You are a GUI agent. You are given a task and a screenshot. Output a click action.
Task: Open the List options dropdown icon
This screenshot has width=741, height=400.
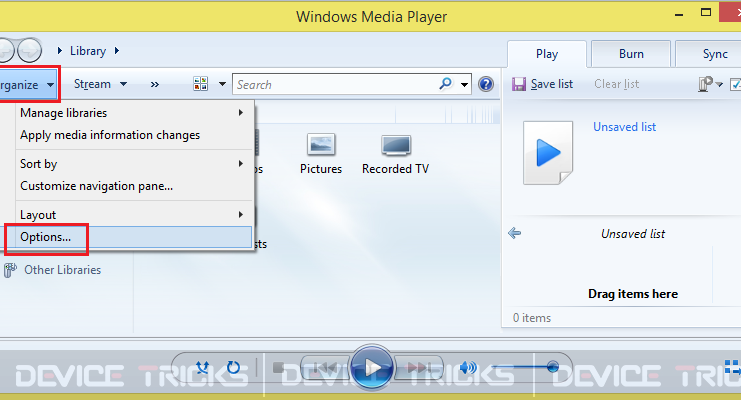click(710, 84)
